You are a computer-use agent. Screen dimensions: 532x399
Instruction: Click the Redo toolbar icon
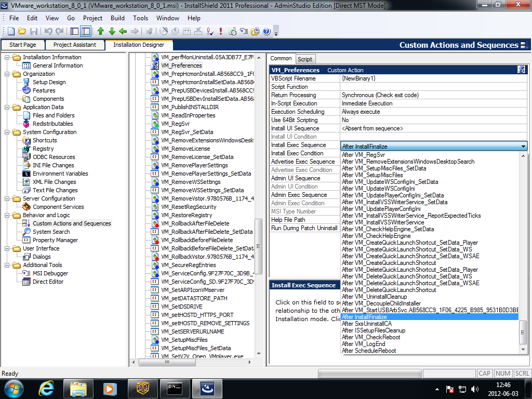(58, 31)
